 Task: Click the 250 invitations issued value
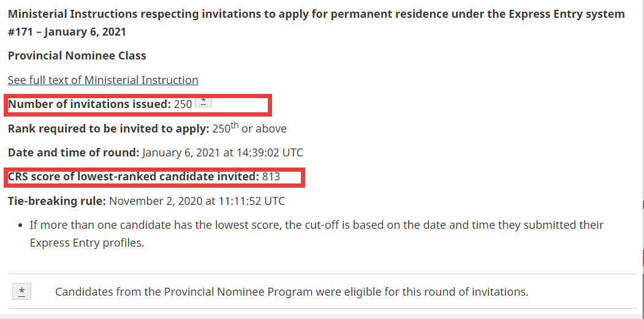(183, 104)
